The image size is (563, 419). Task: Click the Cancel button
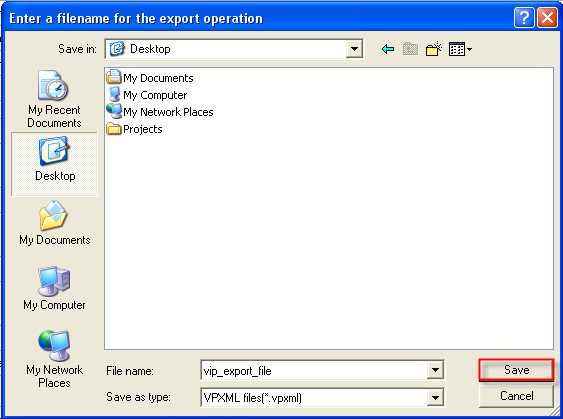(x=516, y=396)
